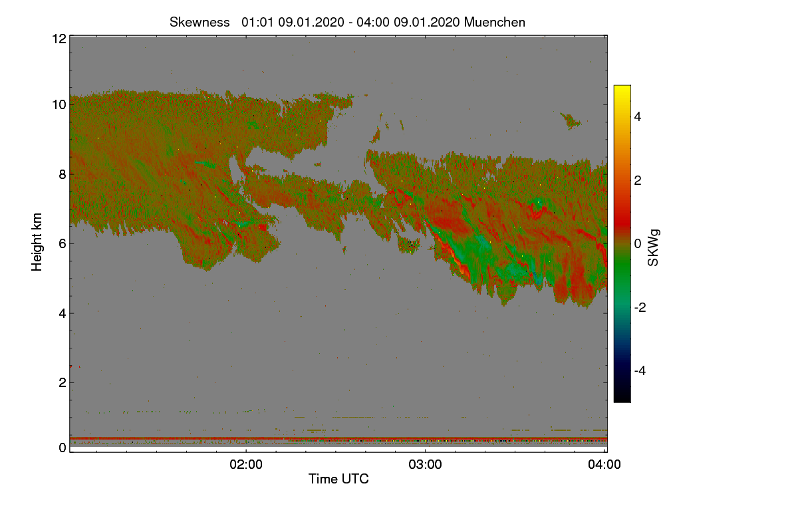Click the '12' height tick label
Screen dimensions: 798x532
click(59, 39)
